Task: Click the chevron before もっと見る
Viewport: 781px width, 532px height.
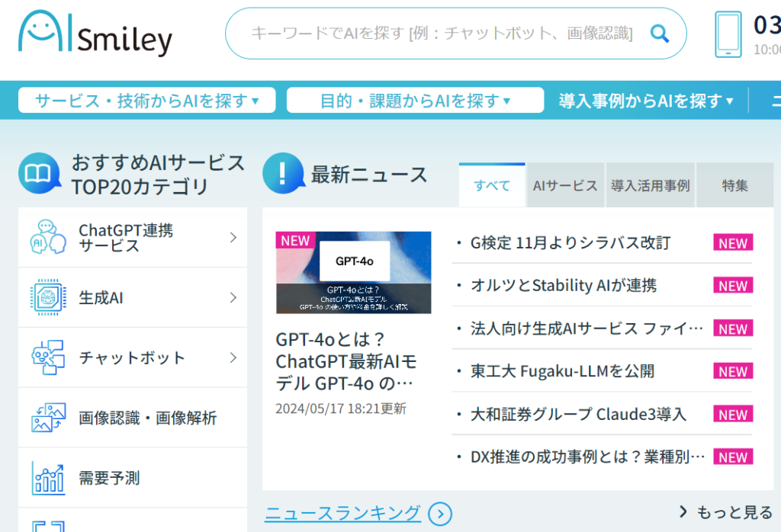Action: coord(683,511)
